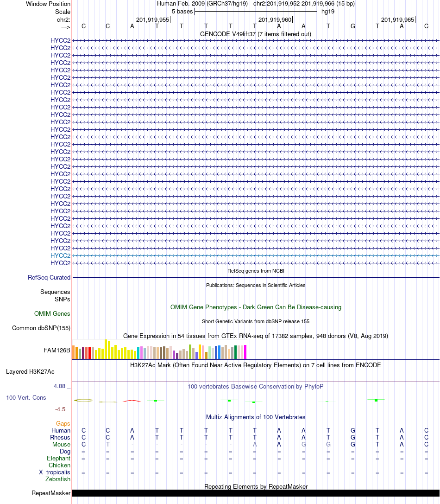This screenshot has height=504, width=440.
Task: Open the 'H3K27Ac Mark' ENCODE track title
Action: [256, 365]
